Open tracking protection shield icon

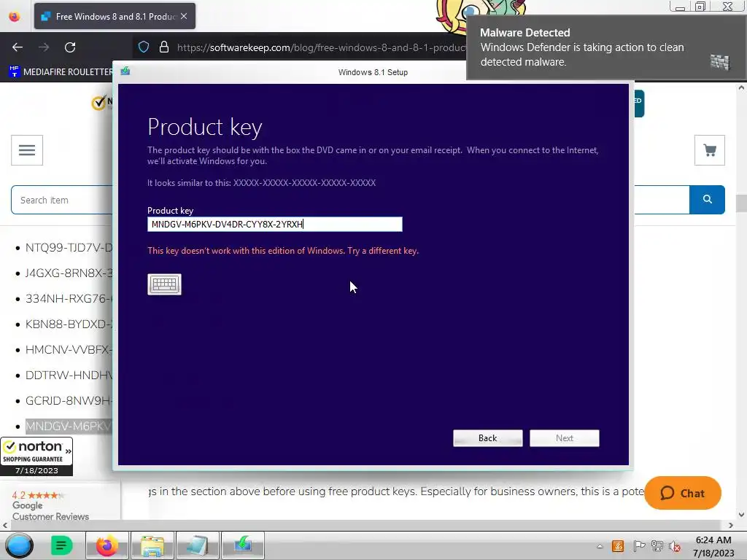[x=144, y=47]
